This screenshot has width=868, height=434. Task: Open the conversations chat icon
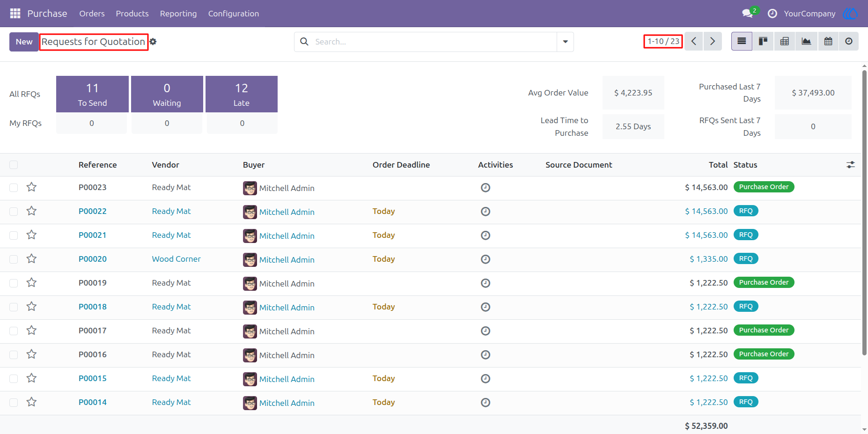(x=748, y=14)
